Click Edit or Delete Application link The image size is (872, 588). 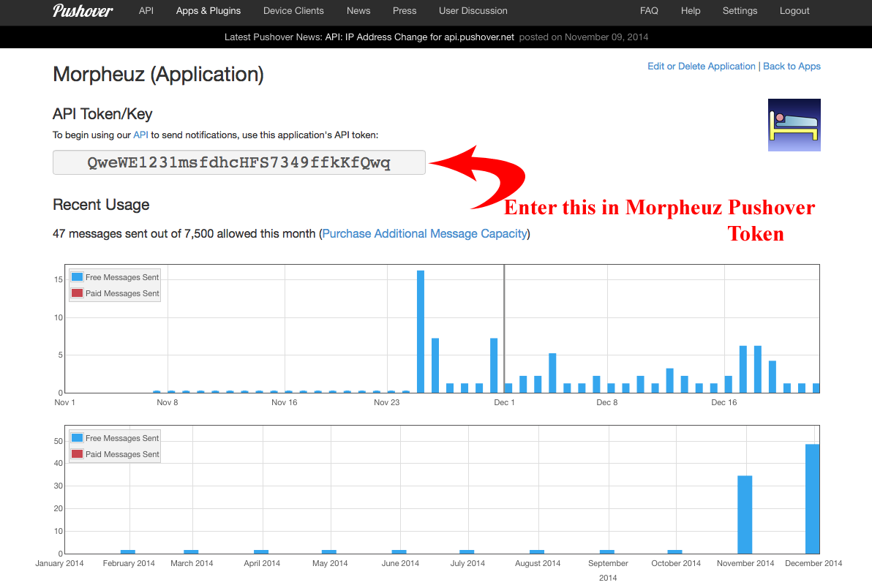point(702,66)
